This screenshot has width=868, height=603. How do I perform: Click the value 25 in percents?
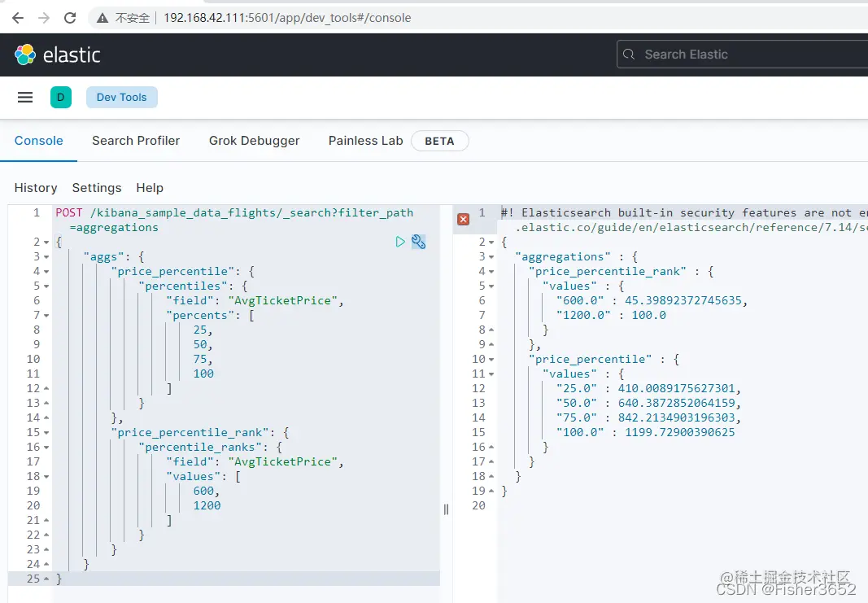[x=200, y=330]
